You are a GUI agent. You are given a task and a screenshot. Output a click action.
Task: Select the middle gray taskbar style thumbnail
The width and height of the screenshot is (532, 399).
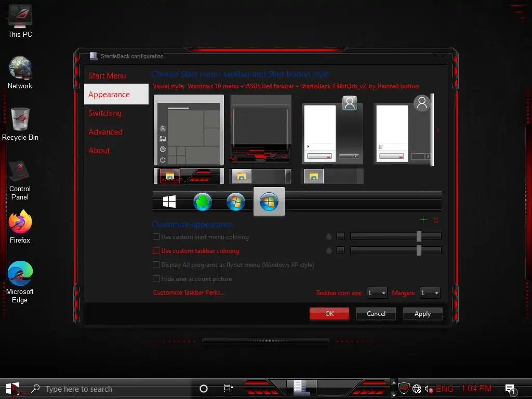click(x=260, y=176)
